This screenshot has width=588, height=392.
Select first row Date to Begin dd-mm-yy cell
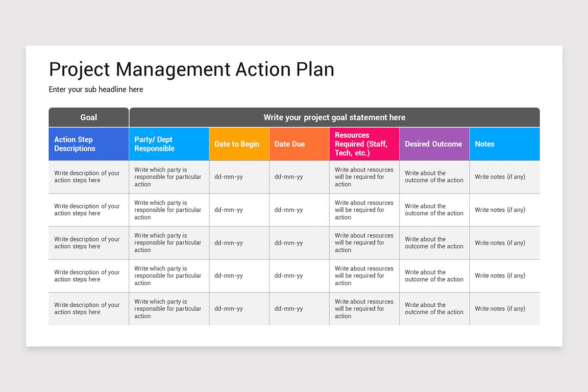tap(239, 177)
